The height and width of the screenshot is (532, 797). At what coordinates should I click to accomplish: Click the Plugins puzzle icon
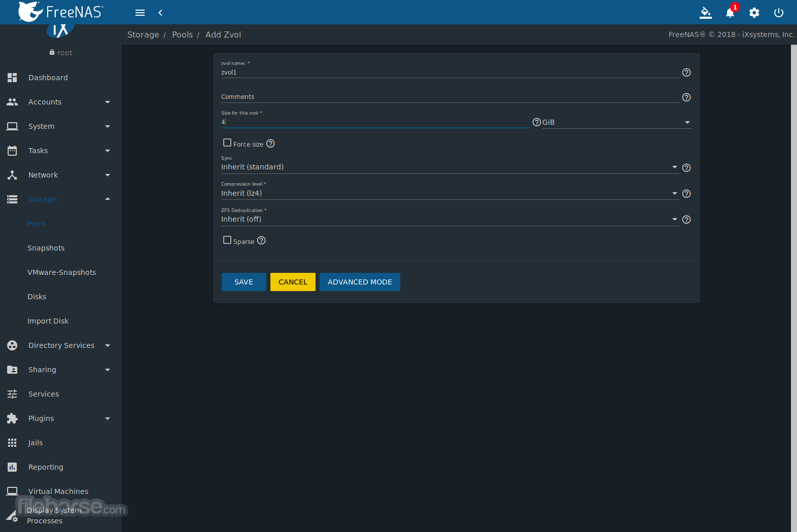[12, 418]
